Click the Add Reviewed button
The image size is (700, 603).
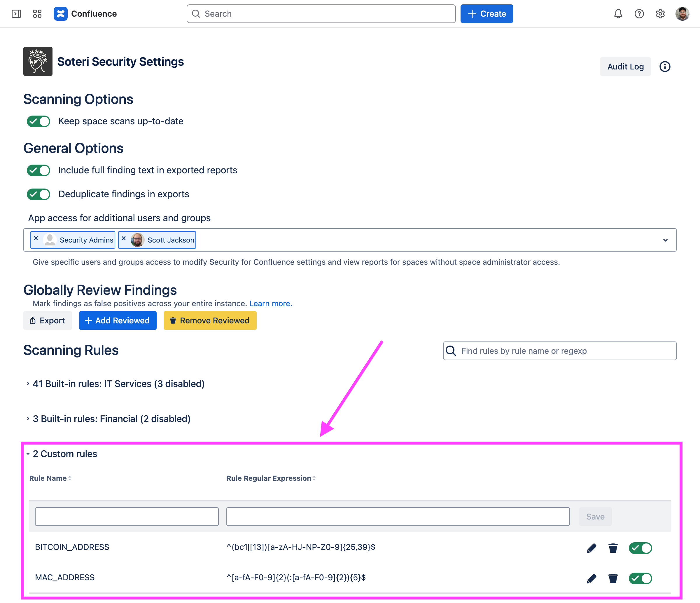tap(118, 320)
